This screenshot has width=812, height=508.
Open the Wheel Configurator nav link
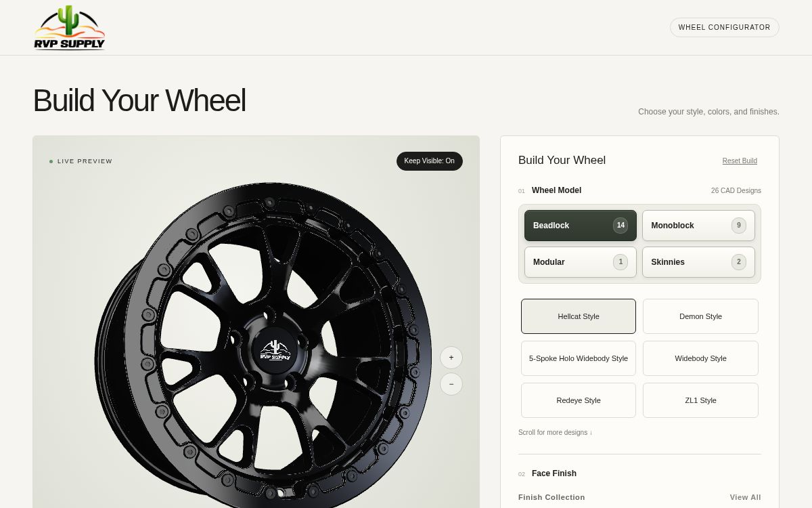(x=725, y=28)
